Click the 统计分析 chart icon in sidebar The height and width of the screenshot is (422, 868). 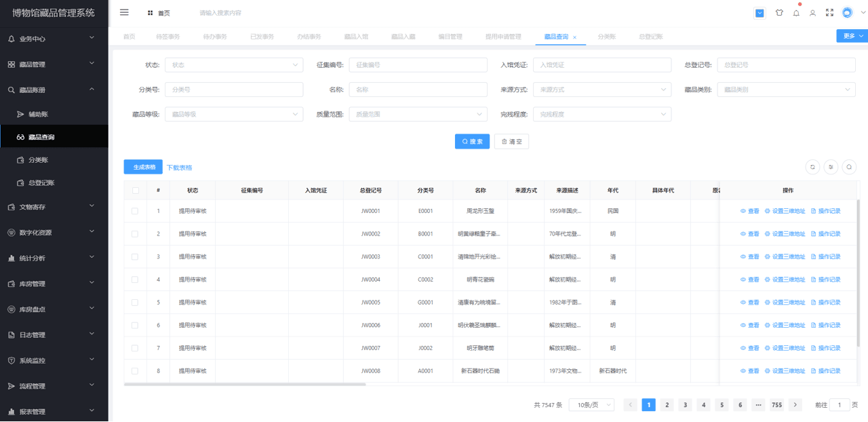pos(12,258)
